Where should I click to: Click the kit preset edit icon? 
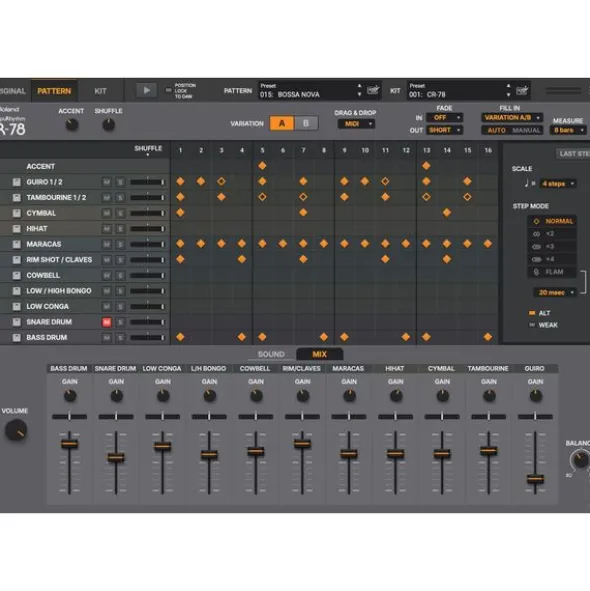[x=522, y=90]
